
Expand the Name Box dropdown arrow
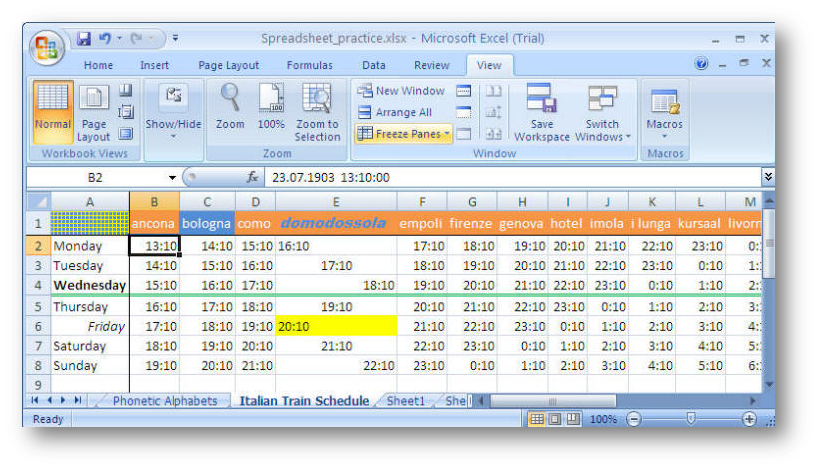pos(172,177)
